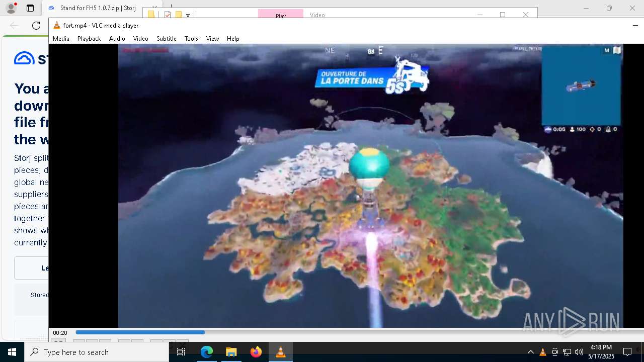The width and height of the screenshot is (644, 362).
Task: Expand the hidden system tray icons
Action: 530,352
